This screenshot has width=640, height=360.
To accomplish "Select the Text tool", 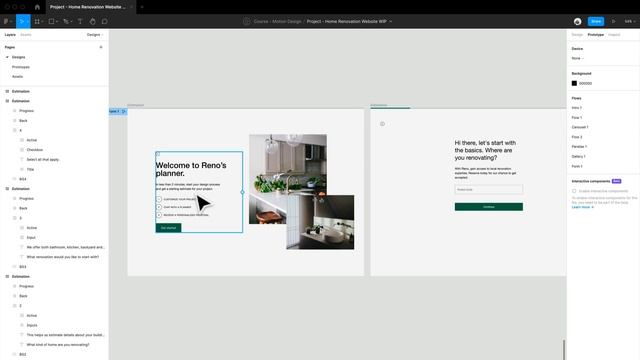I will point(80,21).
